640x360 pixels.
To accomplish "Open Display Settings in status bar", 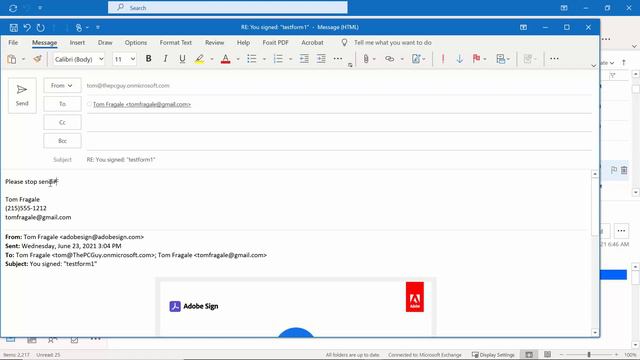I will click(493, 355).
